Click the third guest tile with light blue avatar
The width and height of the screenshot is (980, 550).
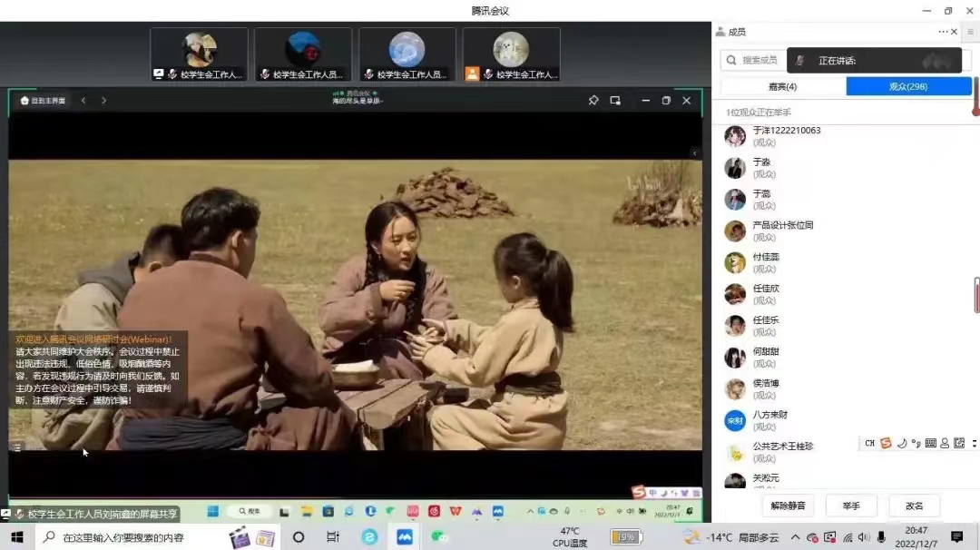click(407, 55)
